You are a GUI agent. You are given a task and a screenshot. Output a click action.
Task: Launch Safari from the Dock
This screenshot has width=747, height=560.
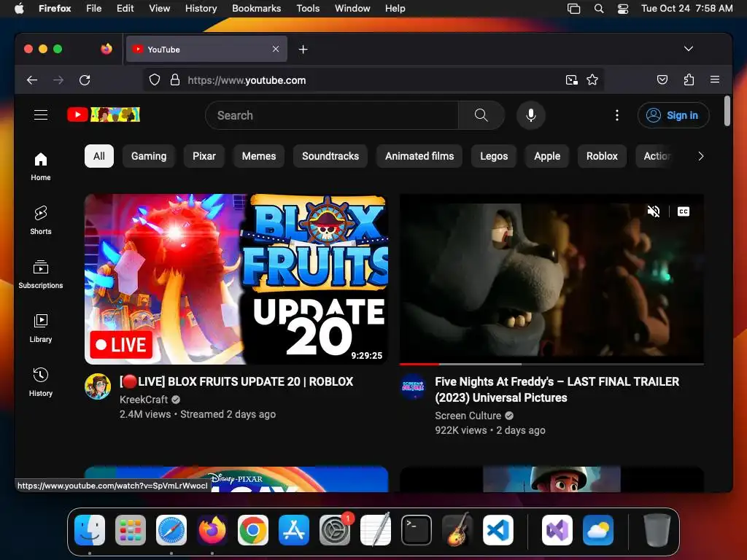[171, 530]
